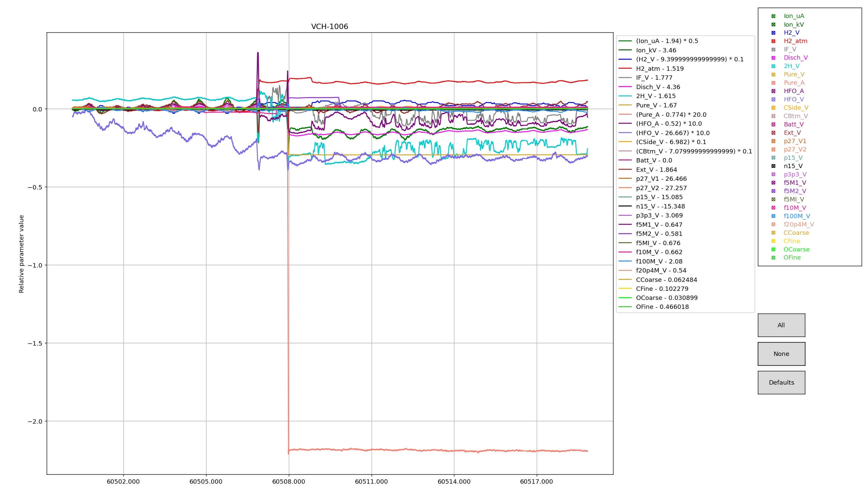This screenshot has width=868, height=487.
Task: Hide the Disch_V series
Action: pos(773,58)
